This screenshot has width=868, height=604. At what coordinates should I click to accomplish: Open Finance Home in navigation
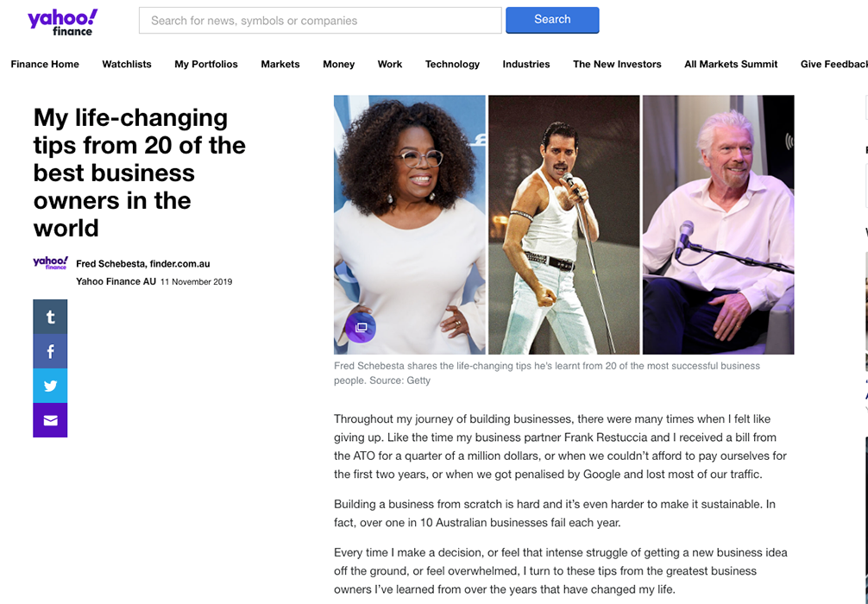point(45,64)
